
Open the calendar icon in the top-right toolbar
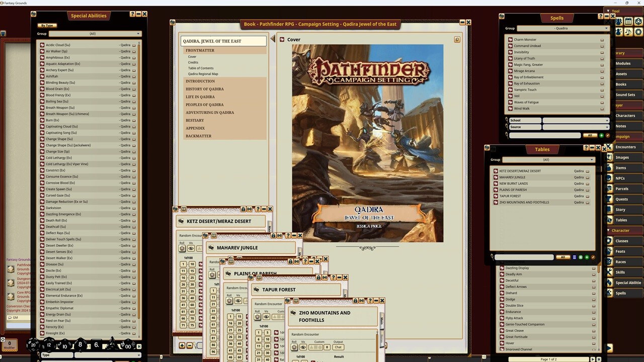(627, 21)
